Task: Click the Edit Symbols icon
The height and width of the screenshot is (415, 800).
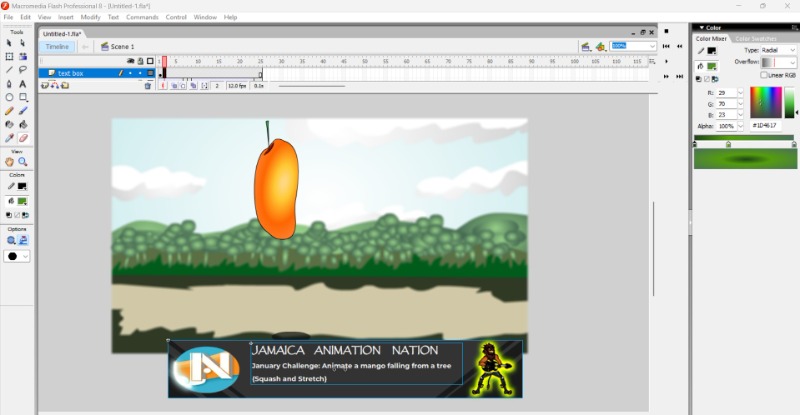Action: [x=600, y=46]
